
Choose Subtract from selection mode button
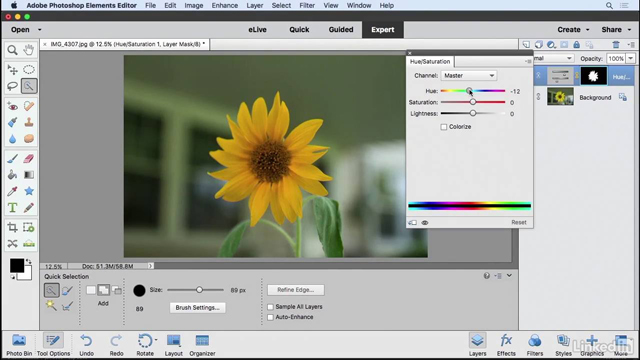(117, 290)
